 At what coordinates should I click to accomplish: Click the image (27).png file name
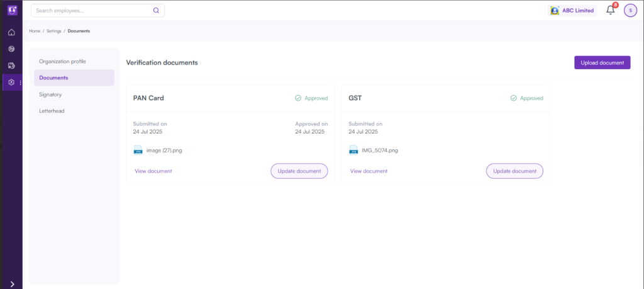pos(164,150)
